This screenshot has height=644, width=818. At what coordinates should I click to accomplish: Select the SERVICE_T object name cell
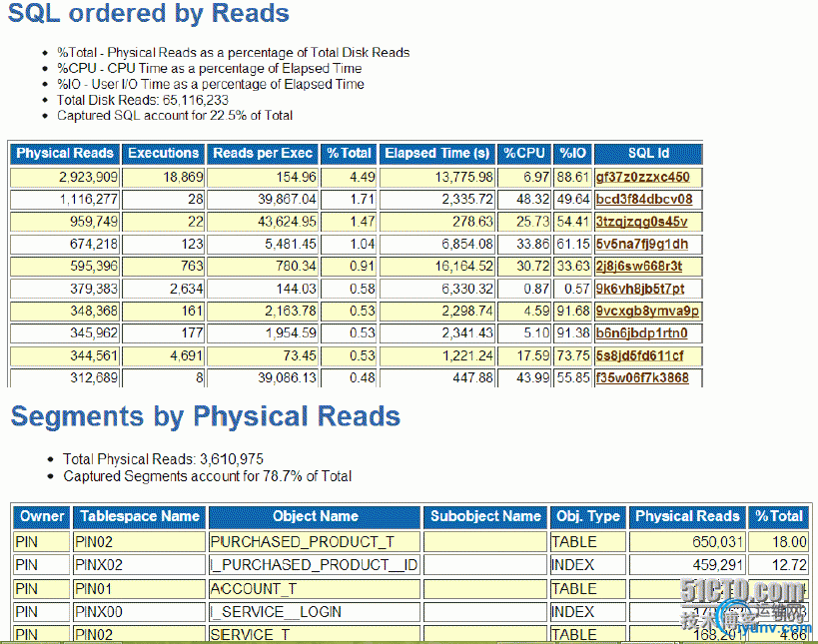[x=315, y=634]
